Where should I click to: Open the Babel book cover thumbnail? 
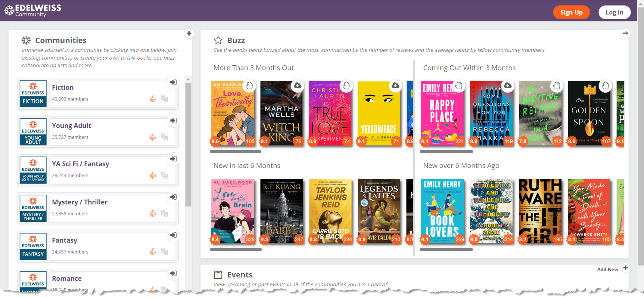pyautogui.click(x=282, y=211)
